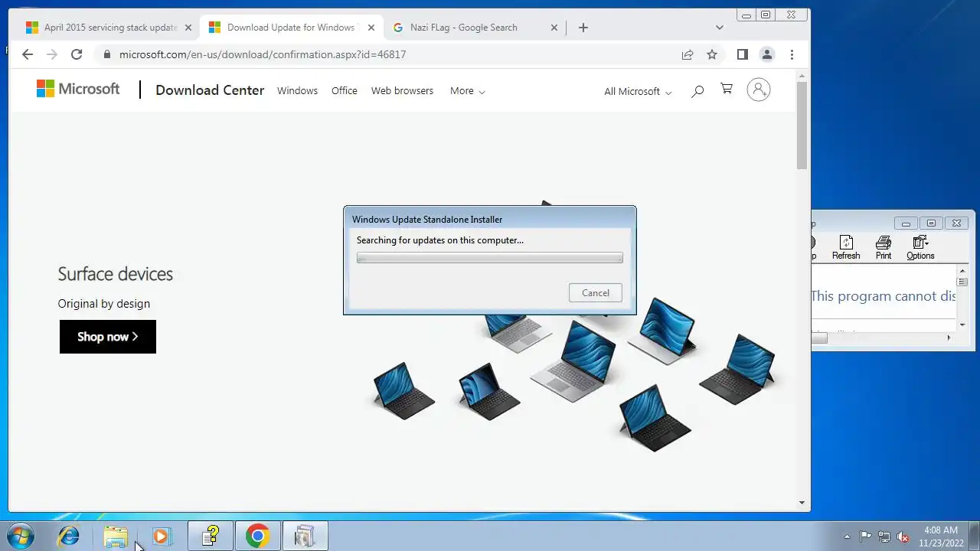980x551 pixels.
Task: Click the Microsoft account sign-in icon
Action: (759, 90)
